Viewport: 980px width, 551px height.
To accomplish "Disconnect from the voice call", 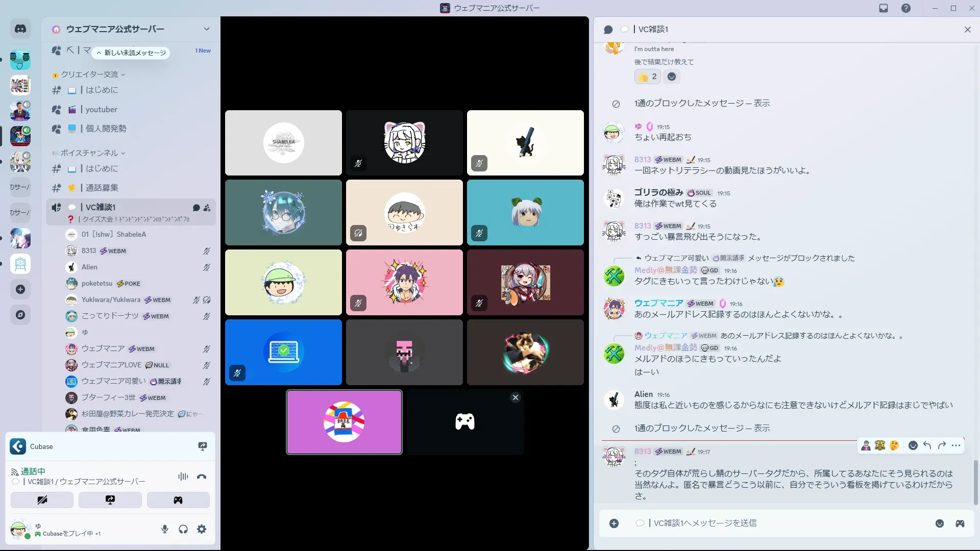I will coord(202,477).
